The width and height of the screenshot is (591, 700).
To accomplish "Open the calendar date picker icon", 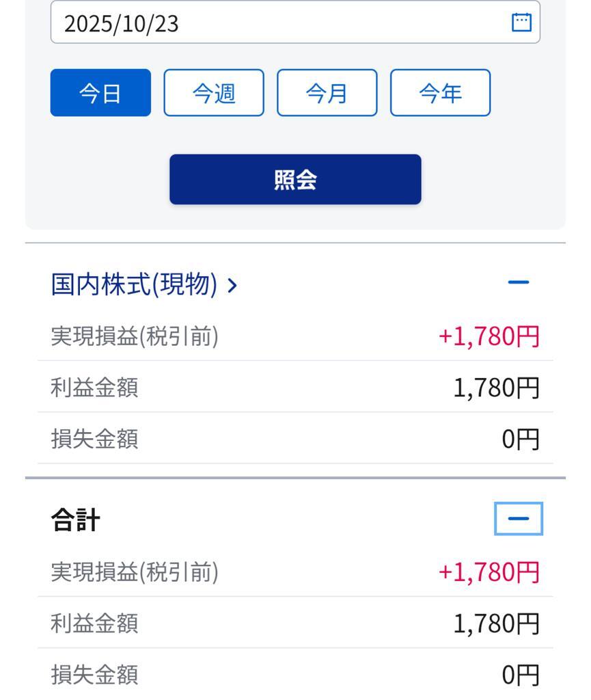I will pyautogui.click(x=521, y=22).
